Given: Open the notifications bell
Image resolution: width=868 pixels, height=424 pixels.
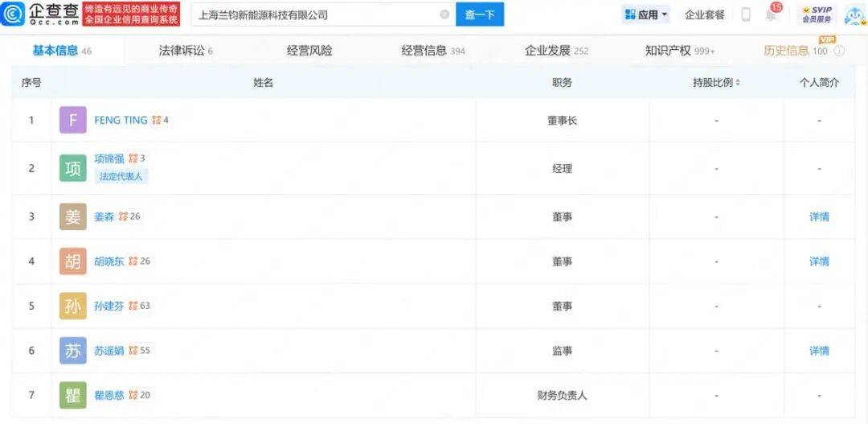Looking at the screenshot, I should [771, 14].
